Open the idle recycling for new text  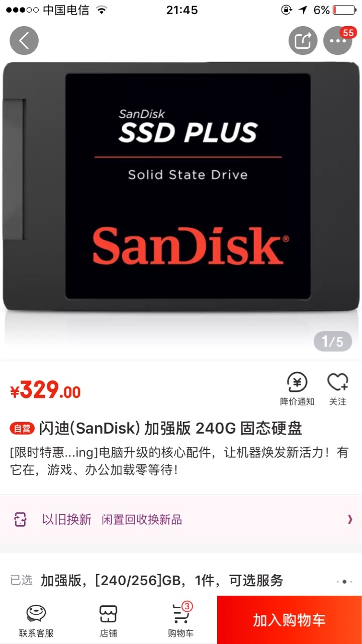(x=142, y=519)
